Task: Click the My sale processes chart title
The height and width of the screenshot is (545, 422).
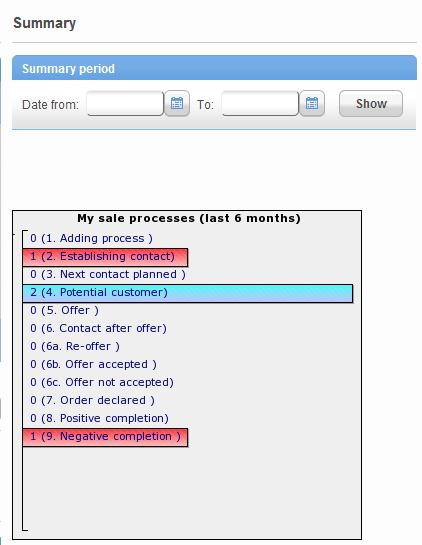Action: coord(189,218)
